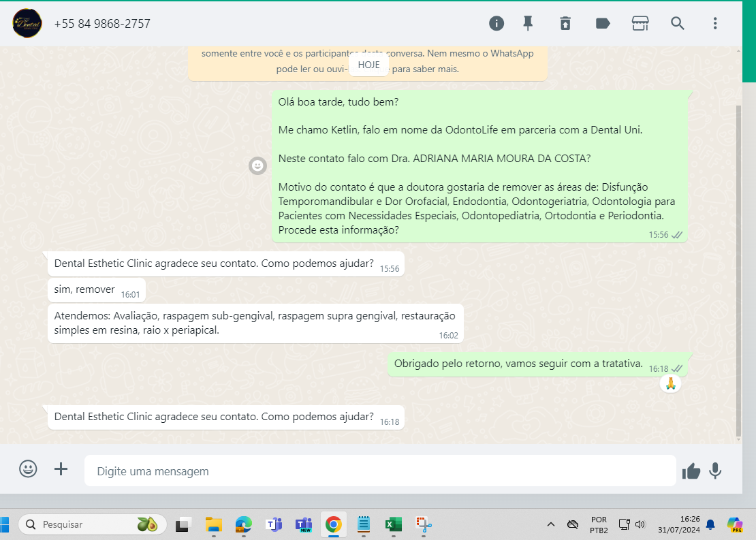Open the volume speaker tray icon
756x540 pixels.
click(x=640, y=524)
